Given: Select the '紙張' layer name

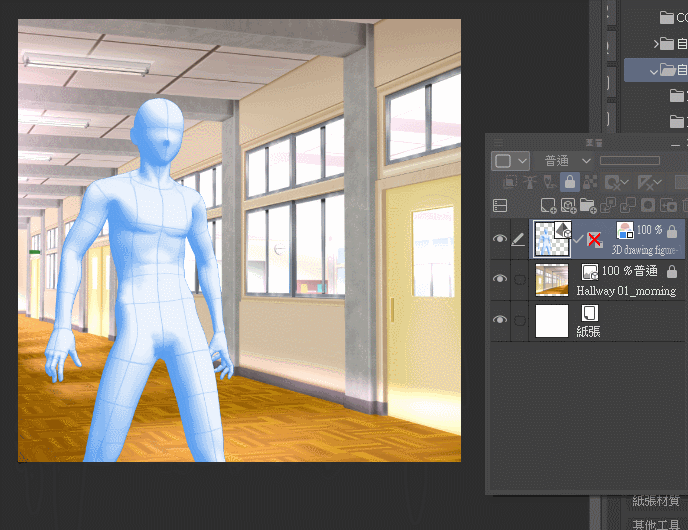Looking at the screenshot, I should (x=588, y=331).
